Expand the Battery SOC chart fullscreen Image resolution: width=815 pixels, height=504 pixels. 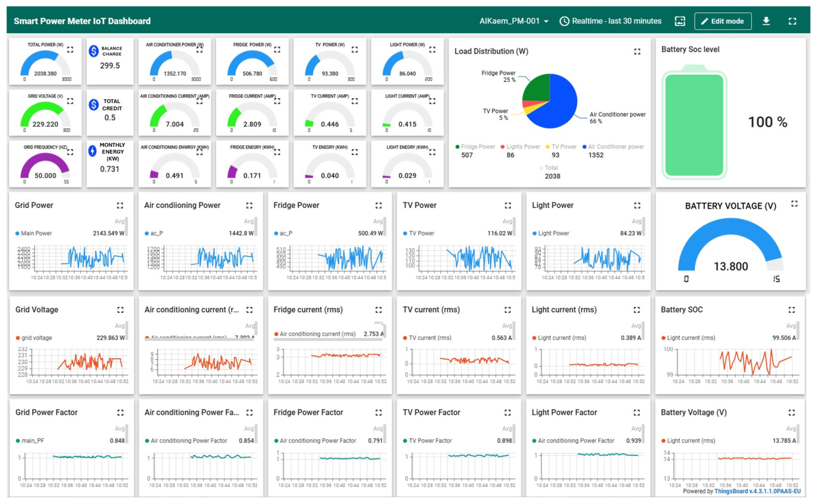point(792,310)
